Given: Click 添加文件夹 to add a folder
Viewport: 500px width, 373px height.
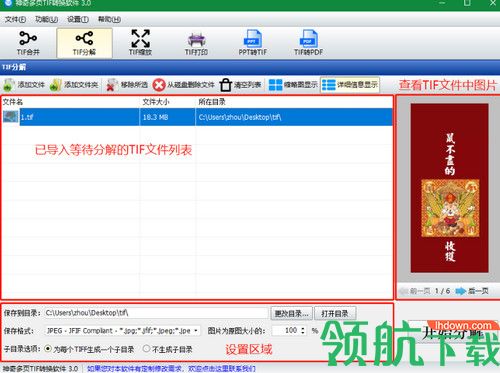Looking at the screenshot, I should click(x=74, y=85).
